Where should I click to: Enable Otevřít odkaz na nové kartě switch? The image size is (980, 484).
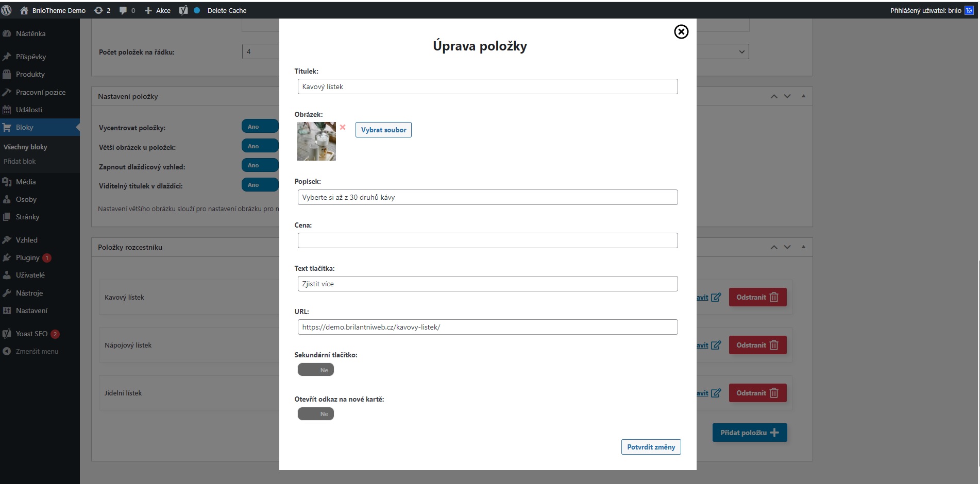[x=316, y=414]
